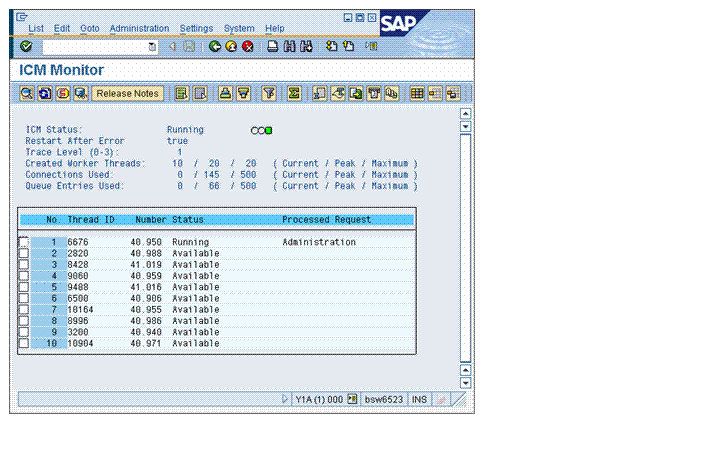The image size is (720, 455).
Task: Click the Release Notes button
Action: [x=127, y=94]
